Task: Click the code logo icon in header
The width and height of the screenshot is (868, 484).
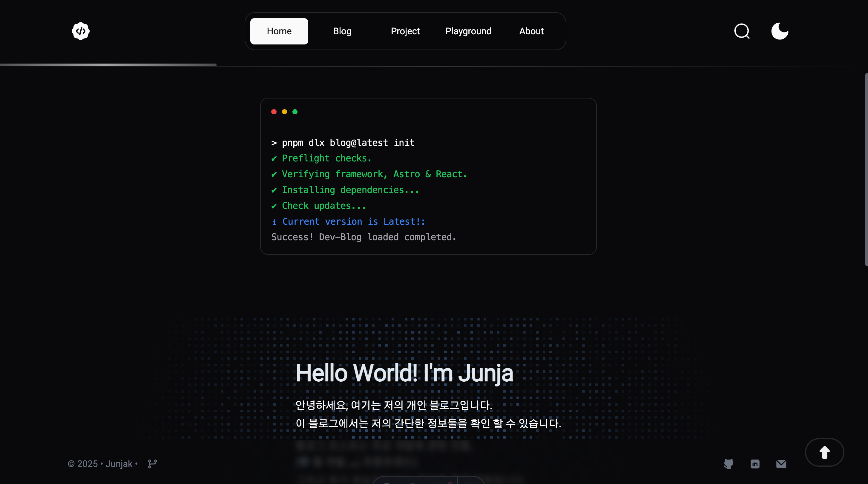Action: pos(81,31)
